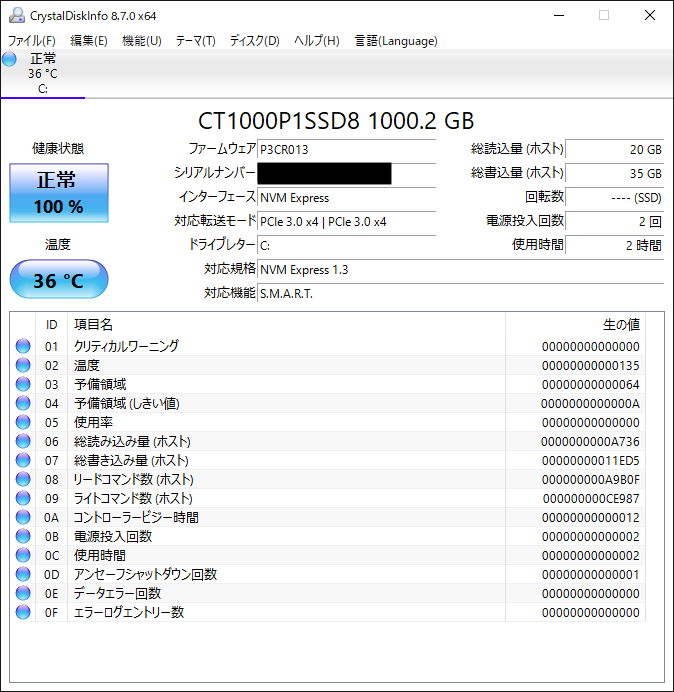Click status orb for コントローラービジー時間 row
The height and width of the screenshot is (692, 674).
(x=23, y=517)
